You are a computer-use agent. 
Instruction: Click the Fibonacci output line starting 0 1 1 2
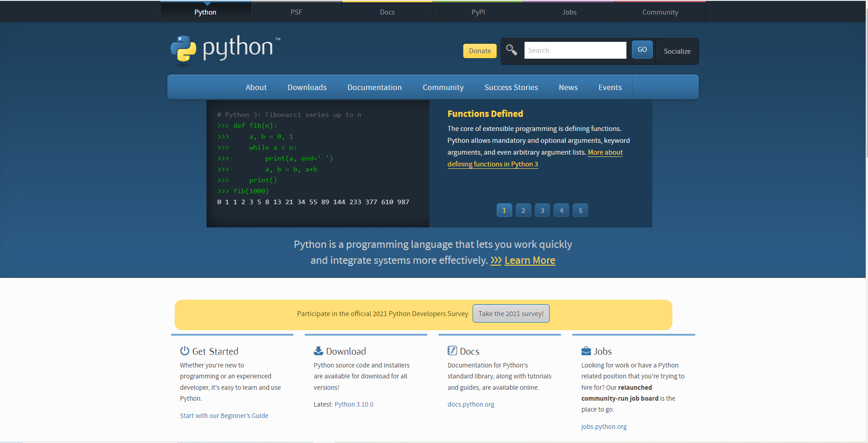(x=313, y=202)
